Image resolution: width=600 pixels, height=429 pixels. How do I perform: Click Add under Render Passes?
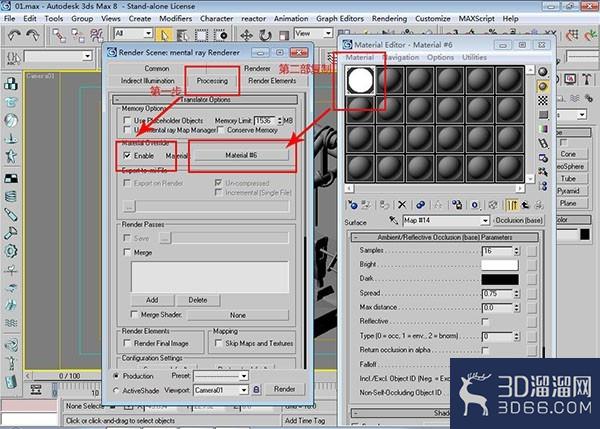(x=152, y=300)
